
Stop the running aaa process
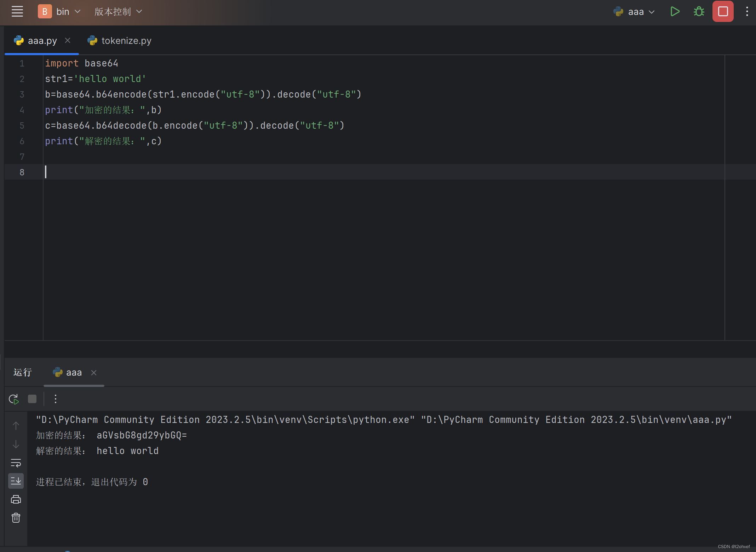click(722, 11)
